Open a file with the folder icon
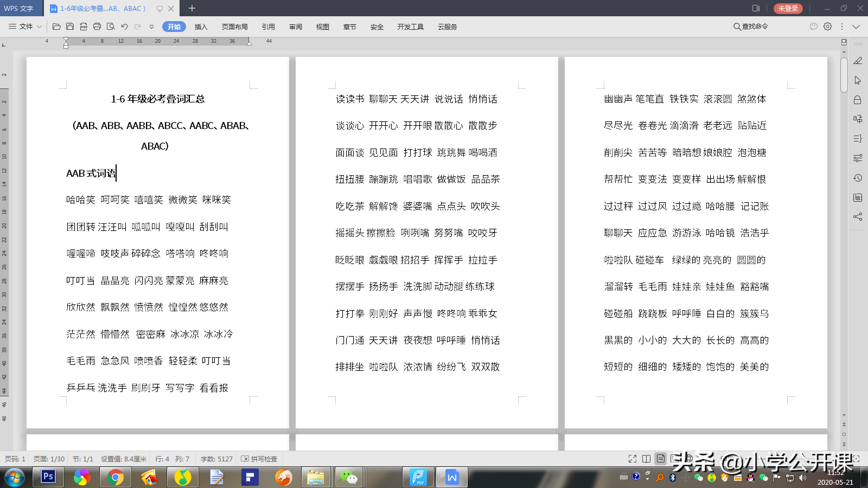The height and width of the screenshot is (488, 868). 56,27
